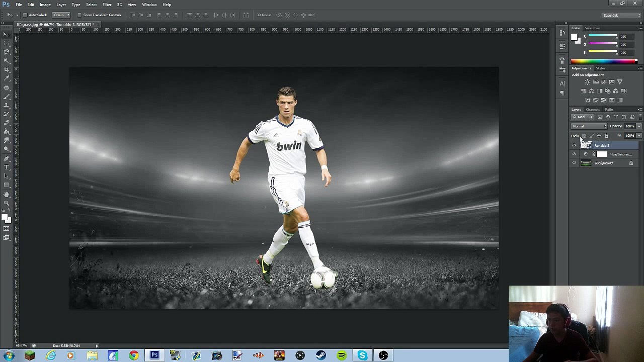The width and height of the screenshot is (644, 362).
Task: Hide the Ronaldo 2 layer
Action: 574,145
